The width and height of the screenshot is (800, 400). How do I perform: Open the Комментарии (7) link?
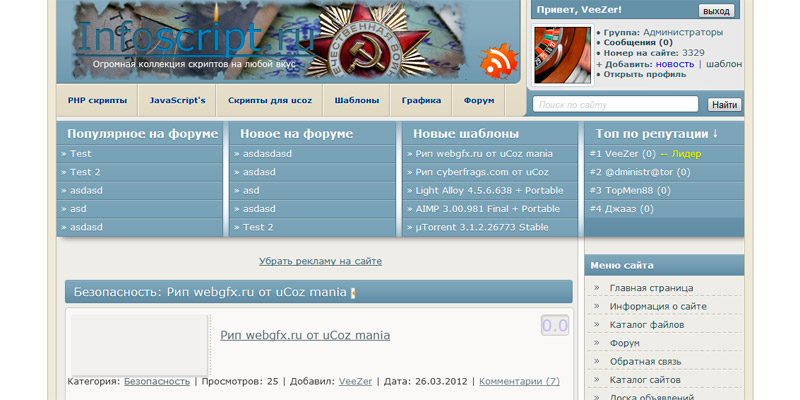click(519, 381)
